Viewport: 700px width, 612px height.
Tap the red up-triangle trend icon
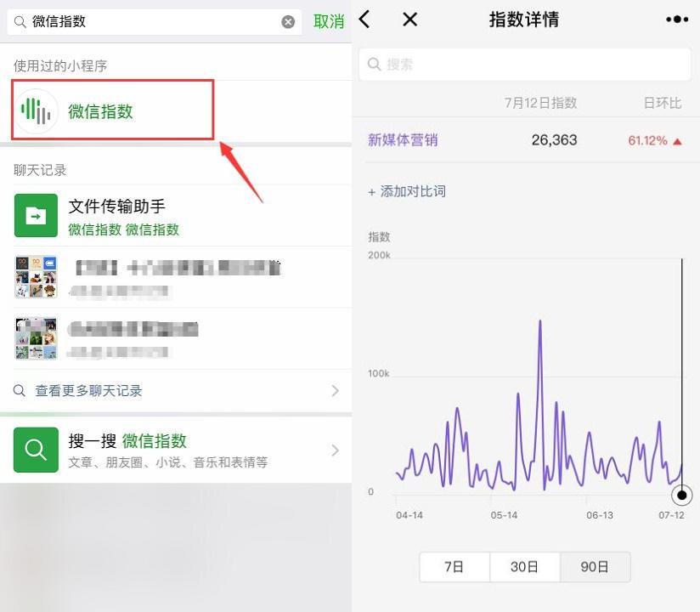(x=677, y=142)
